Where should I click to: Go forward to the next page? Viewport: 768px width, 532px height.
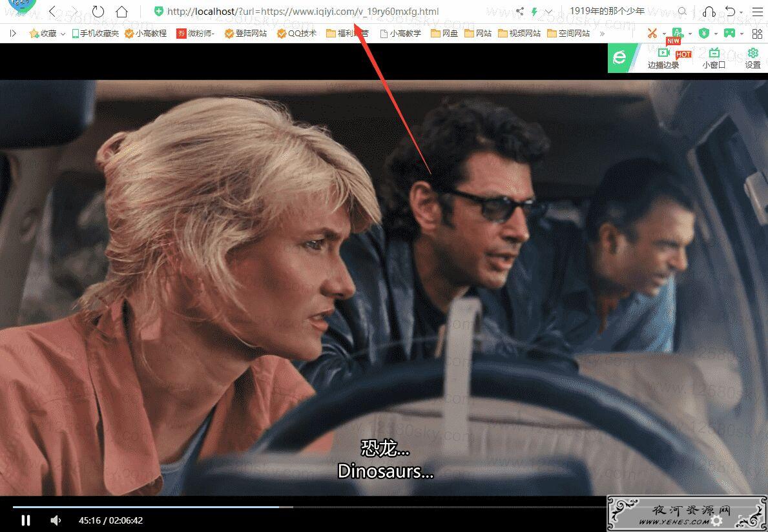[x=74, y=11]
